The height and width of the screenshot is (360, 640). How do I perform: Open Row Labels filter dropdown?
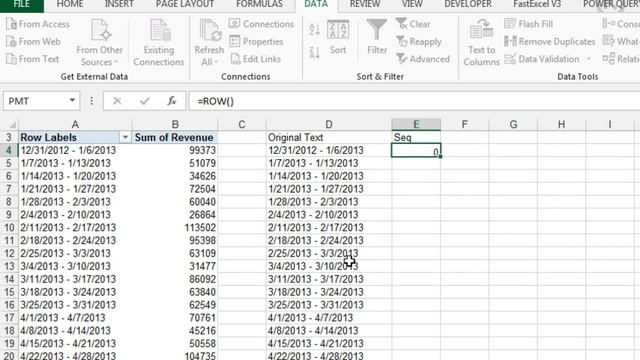(x=125, y=138)
